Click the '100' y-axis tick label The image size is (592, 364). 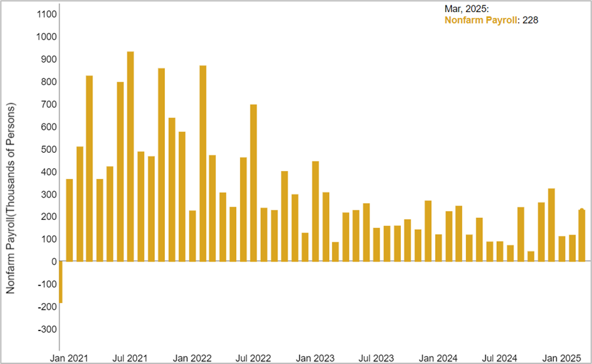(49, 239)
